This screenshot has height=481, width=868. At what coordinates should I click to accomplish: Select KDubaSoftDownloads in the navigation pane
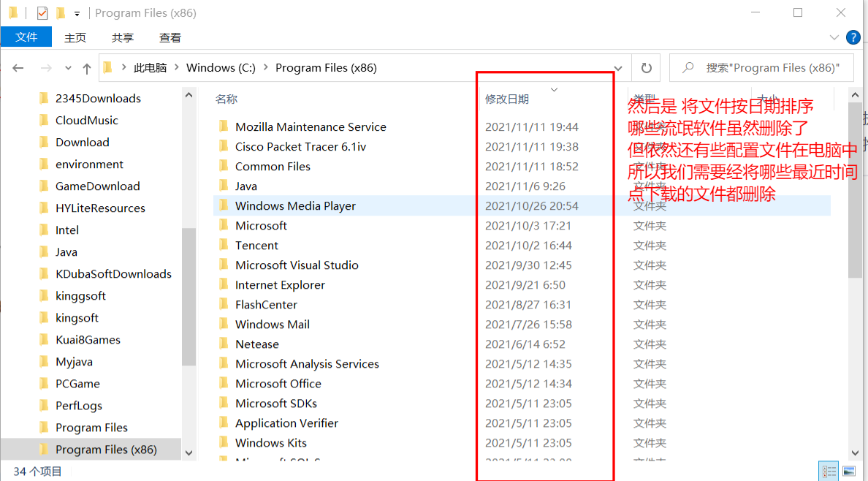(x=113, y=273)
